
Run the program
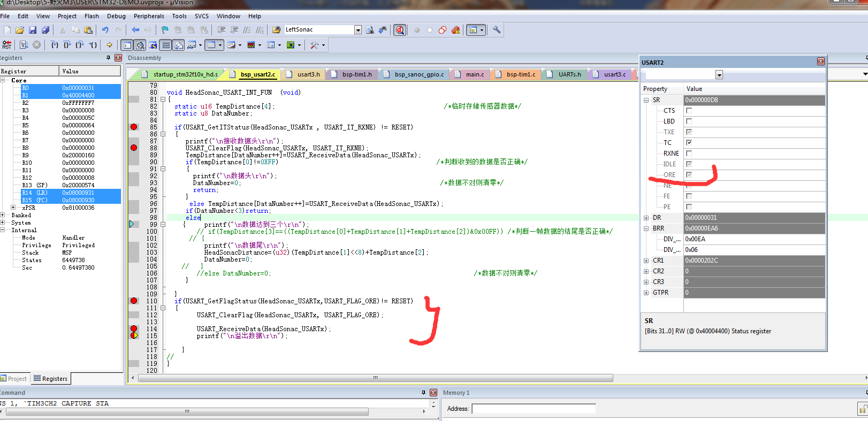24,45
